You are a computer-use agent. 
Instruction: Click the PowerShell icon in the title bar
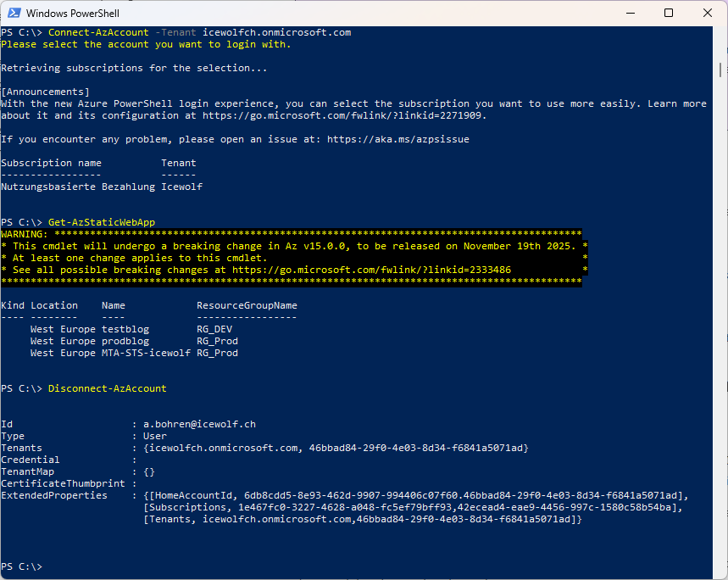(x=14, y=13)
